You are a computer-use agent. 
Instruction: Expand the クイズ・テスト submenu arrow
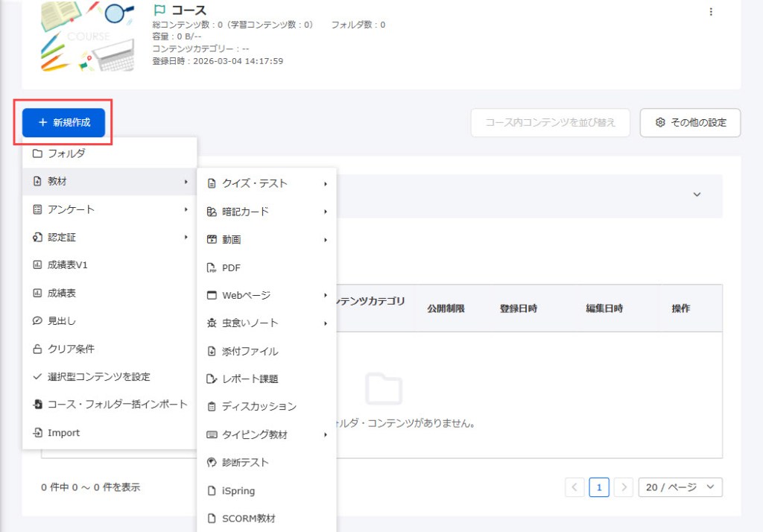(x=326, y=183)
